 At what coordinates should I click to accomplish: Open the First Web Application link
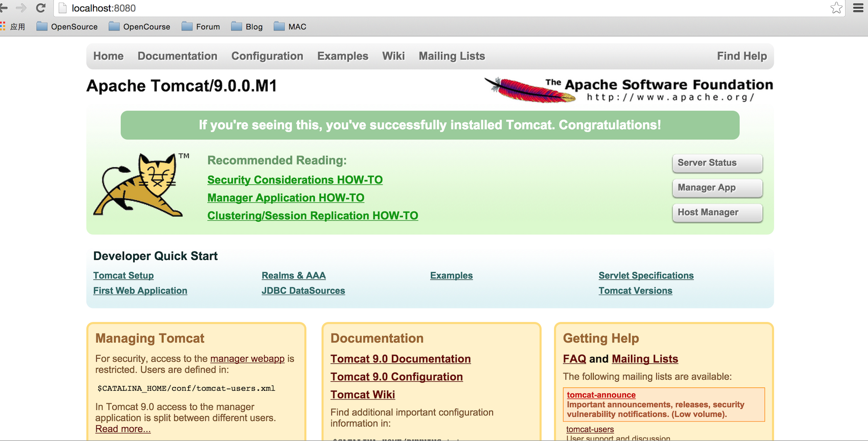click(x=140, y=291)
